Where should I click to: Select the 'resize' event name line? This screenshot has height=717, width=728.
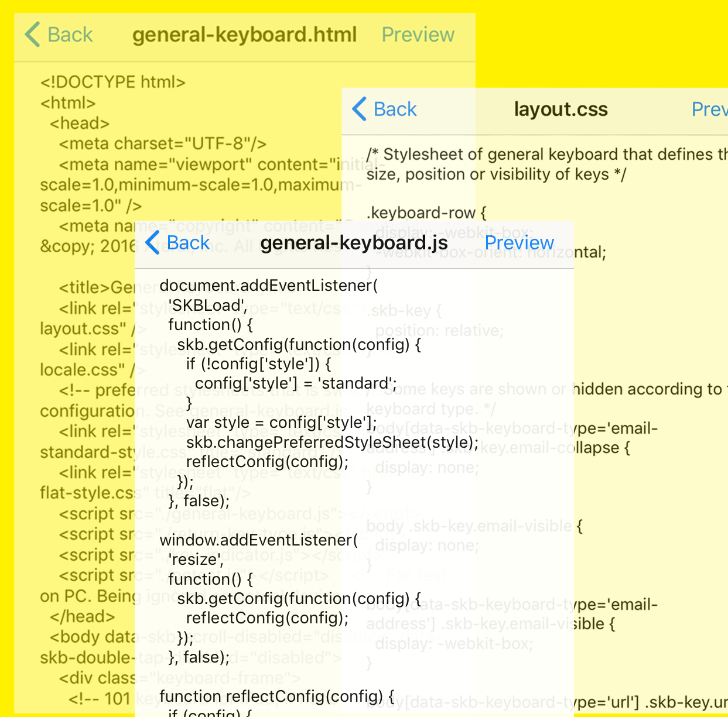coord(196,560)
